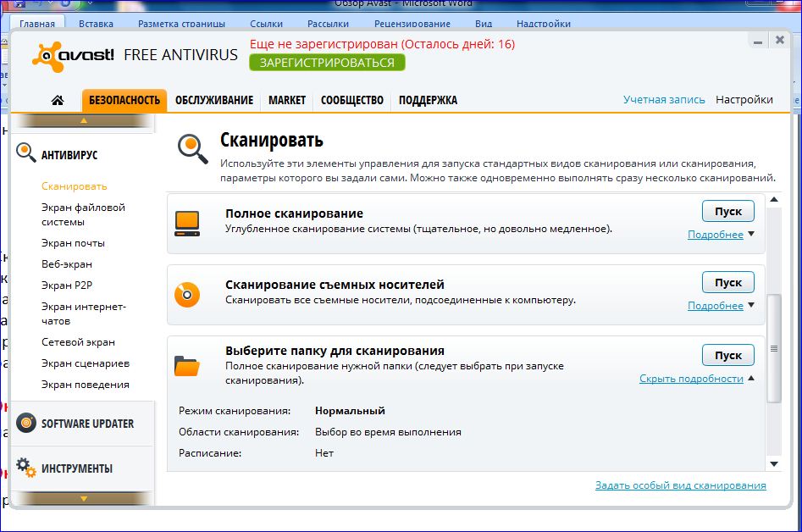Click Скрыть подробности link

[691, 379]
